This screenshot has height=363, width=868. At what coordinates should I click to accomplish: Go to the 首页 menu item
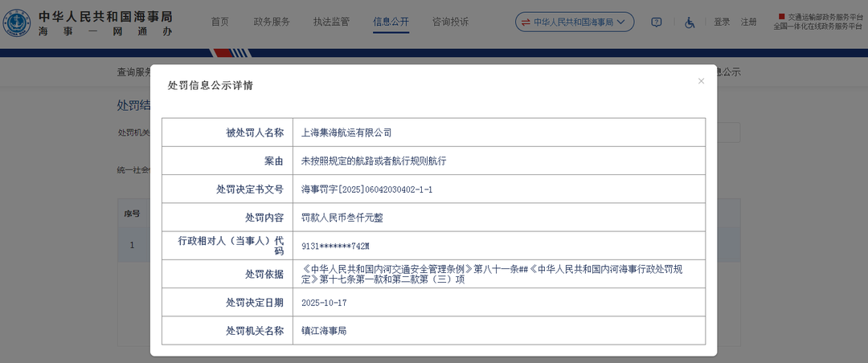pyautogui.click(x=219, y=22)
